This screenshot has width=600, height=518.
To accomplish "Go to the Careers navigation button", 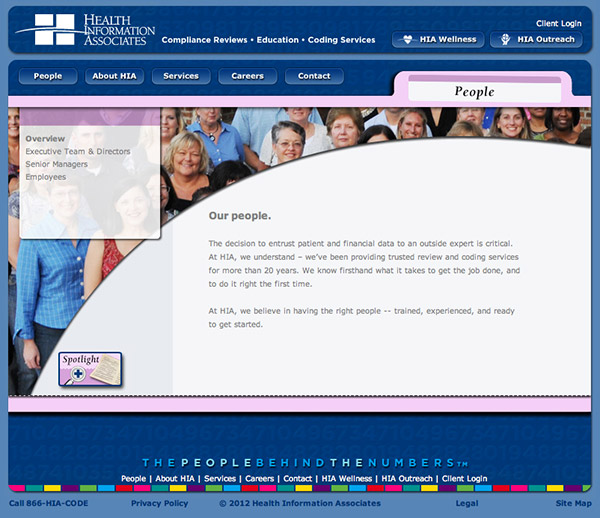I will click(248, 76).
